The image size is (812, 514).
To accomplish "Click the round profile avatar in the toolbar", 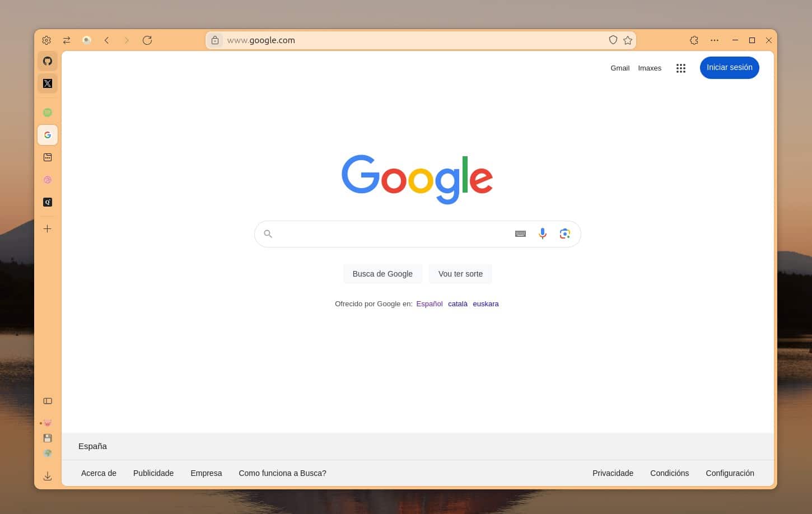I will click(x=87, y=40).
